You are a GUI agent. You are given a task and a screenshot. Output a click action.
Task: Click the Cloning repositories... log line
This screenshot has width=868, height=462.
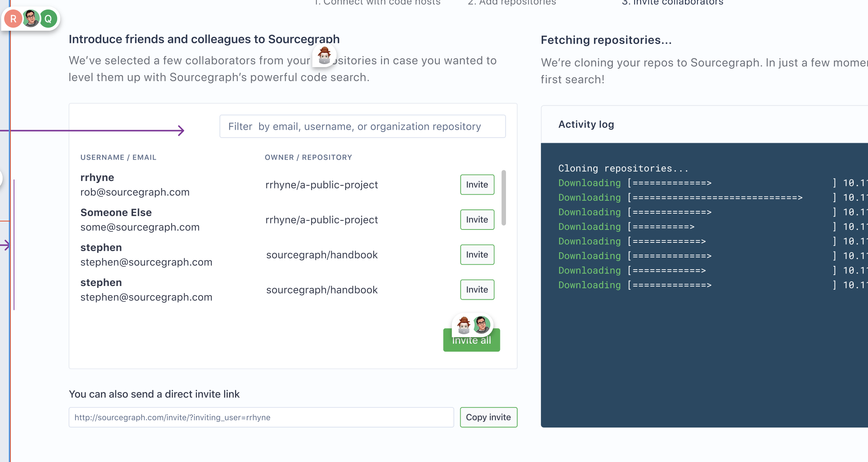tap(623, 168)
